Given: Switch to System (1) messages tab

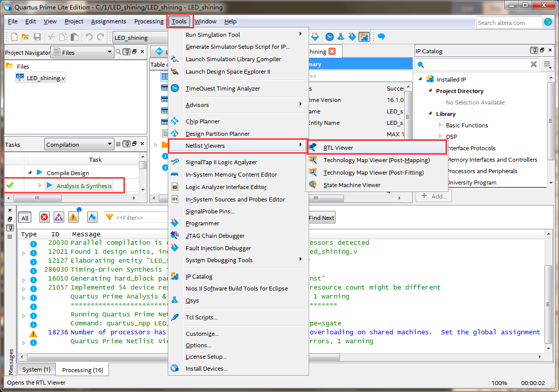Looking at the screenshot, I should tap(36, 370).
